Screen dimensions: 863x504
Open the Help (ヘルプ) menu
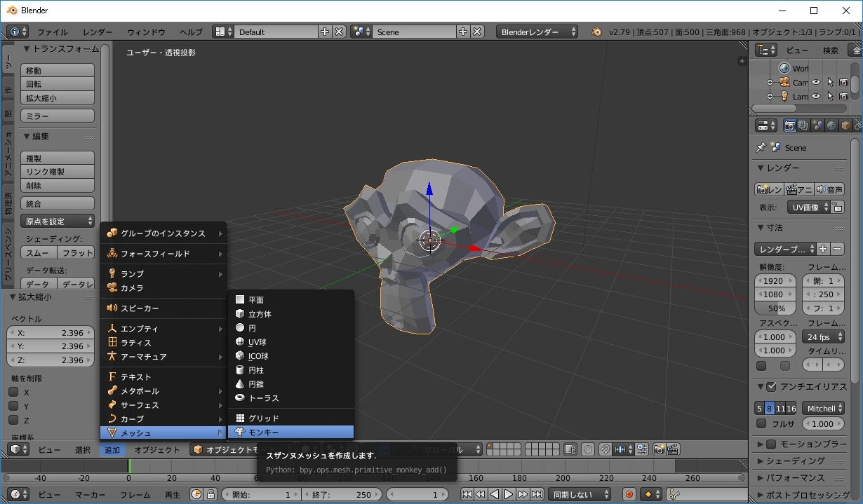[x=191, y=32]
